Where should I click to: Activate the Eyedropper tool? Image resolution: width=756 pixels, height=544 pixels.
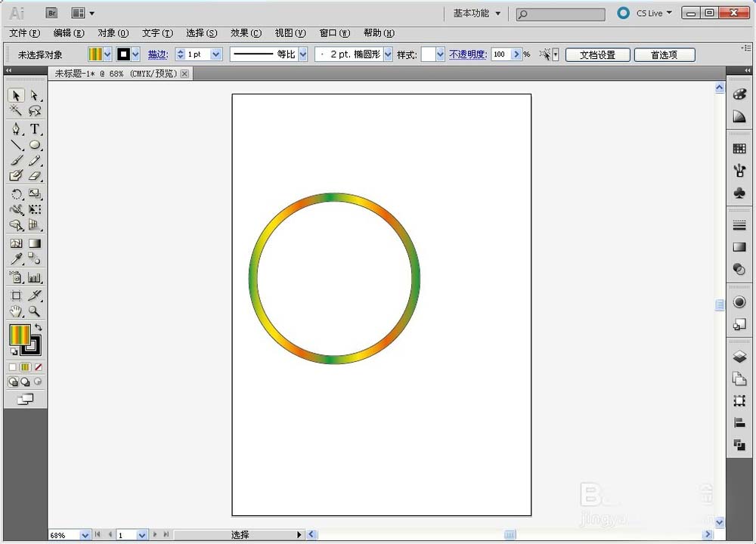click(x=16, y=259)
